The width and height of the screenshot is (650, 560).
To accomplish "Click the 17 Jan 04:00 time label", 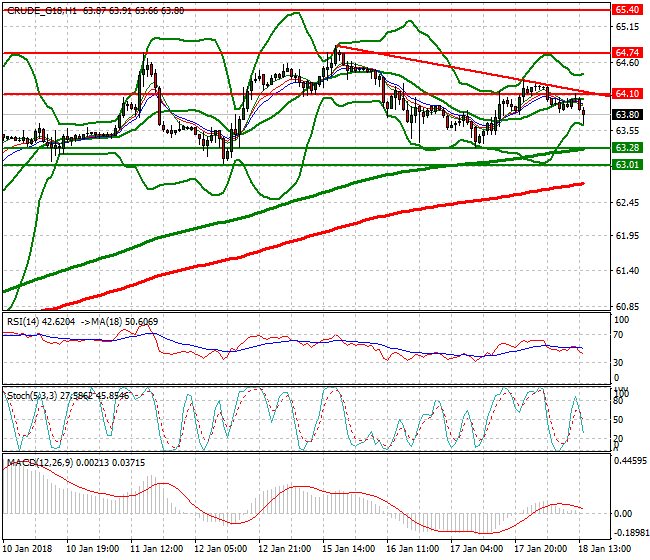I will click(x=477, y=549).
